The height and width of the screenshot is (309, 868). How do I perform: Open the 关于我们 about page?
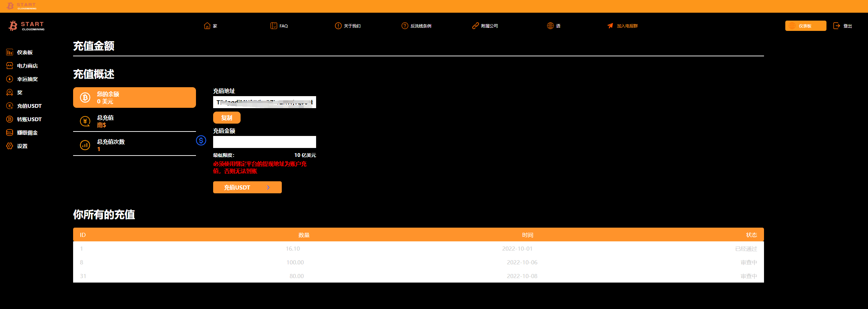(348, 26)
